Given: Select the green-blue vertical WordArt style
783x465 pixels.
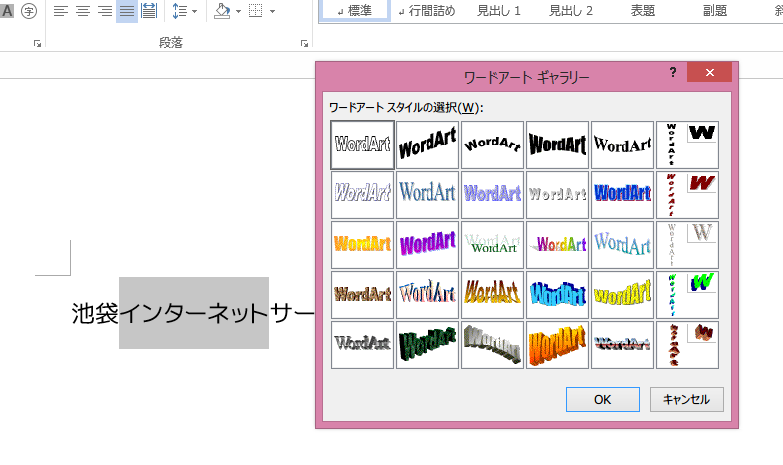Looking at the screenshot, I should pos(688,295).
